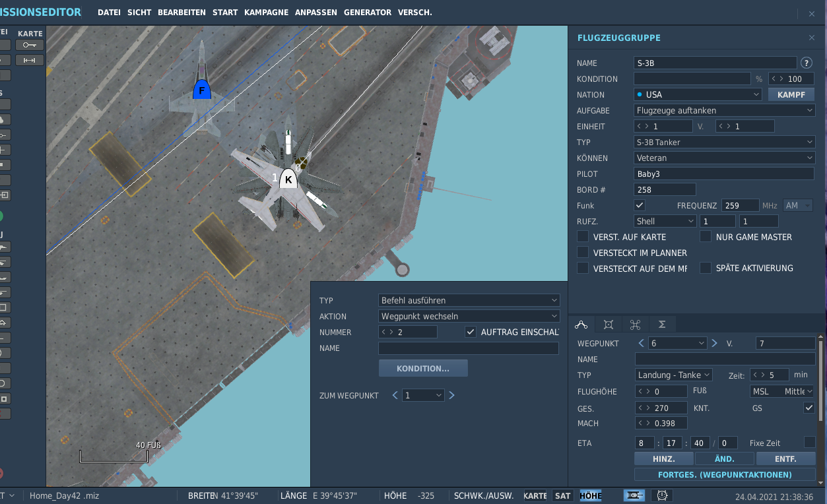The width and height of the screenshot is (827, 504).
Task: Click the FORTGES. (WEGPUNKTAKTIONEN) button
Action: click(x=725, y=474)
